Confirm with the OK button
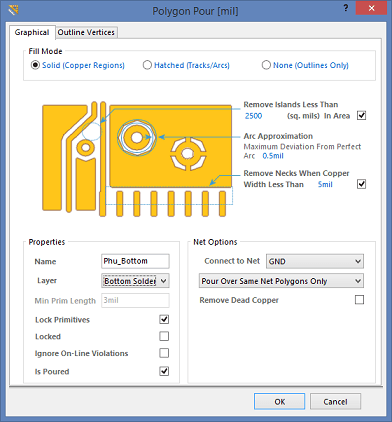The height and width of the screenshot is (422, 392). click(x=279, y=402)
